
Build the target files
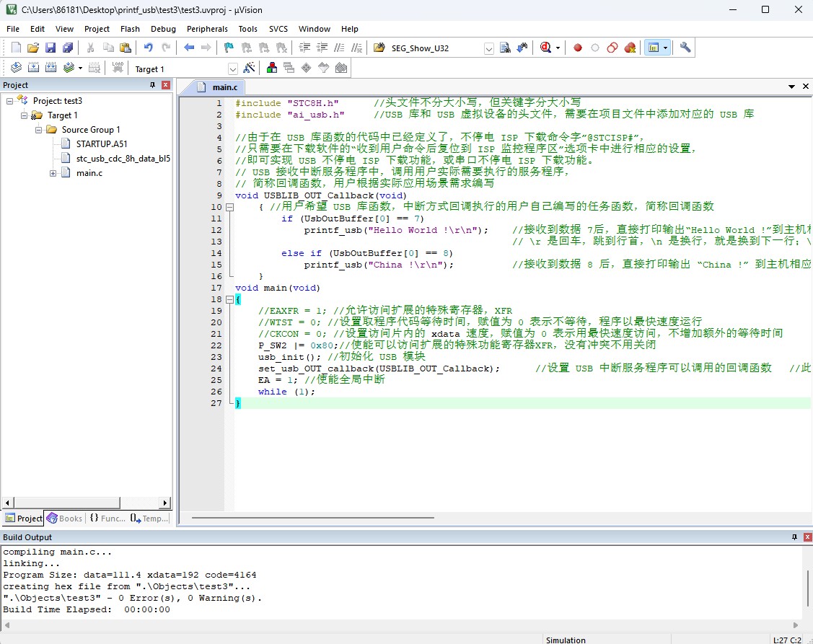tap(33, 68)
